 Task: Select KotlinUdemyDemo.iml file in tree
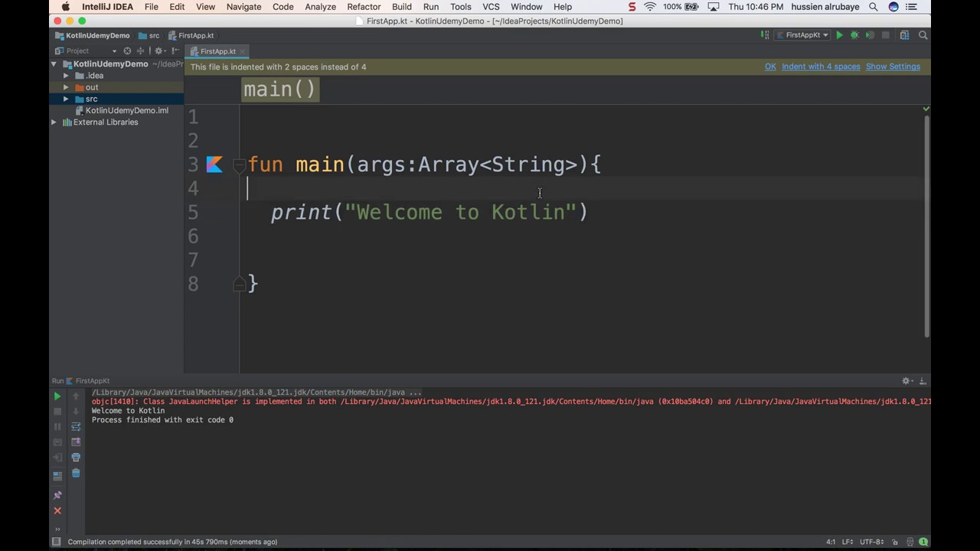coord(126,110)
